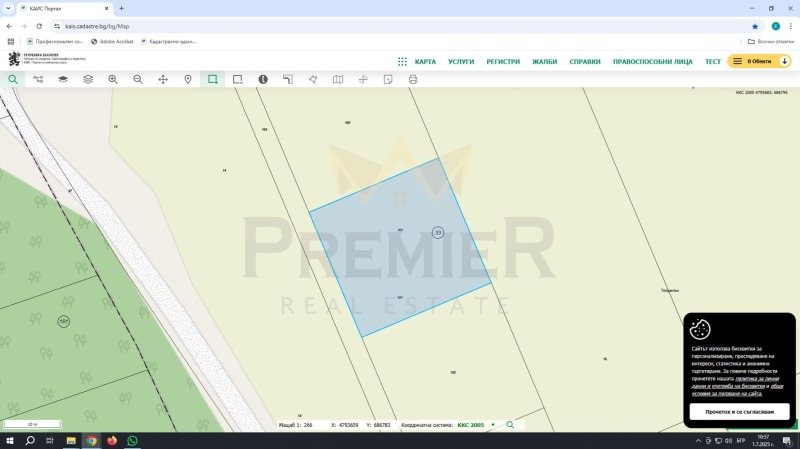
Task: Click the browser address bar URL
Action: 97,26
